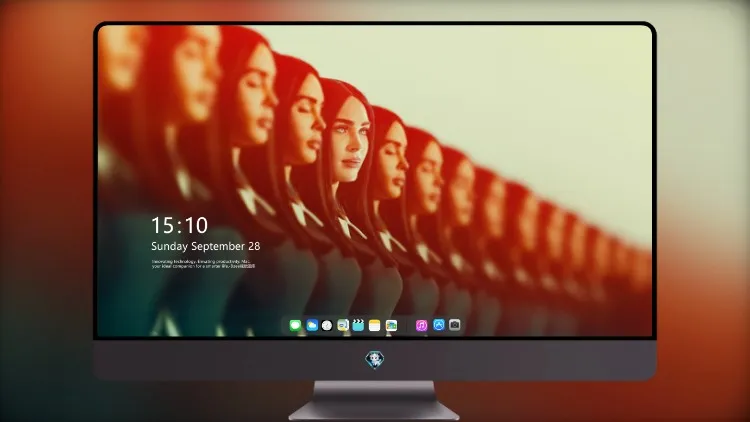
Task: Click the small tagline text under the date
Action: coord(204,264)
